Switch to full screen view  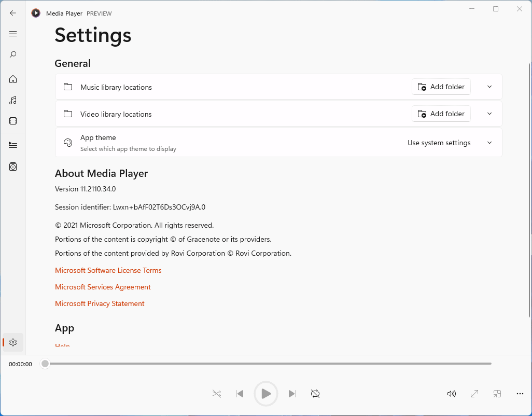474,394
